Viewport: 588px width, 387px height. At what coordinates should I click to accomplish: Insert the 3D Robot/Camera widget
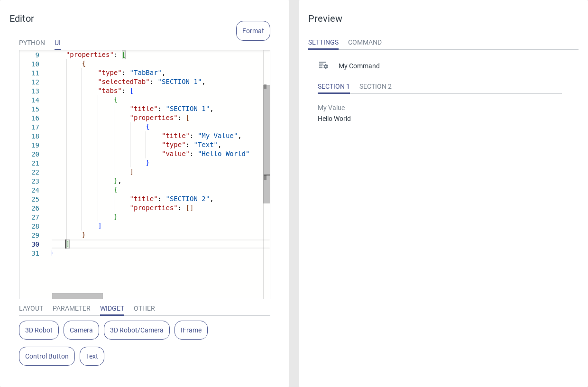pos(137,330)
